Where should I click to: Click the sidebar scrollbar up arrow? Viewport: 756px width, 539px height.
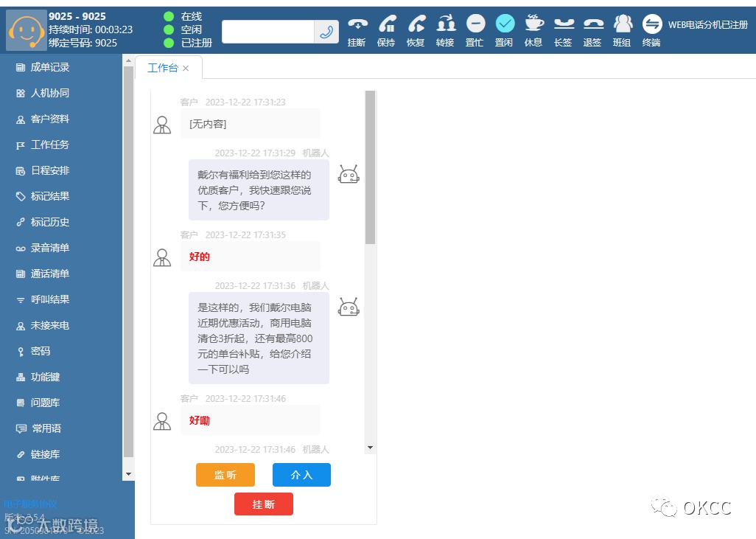(128, 60)
